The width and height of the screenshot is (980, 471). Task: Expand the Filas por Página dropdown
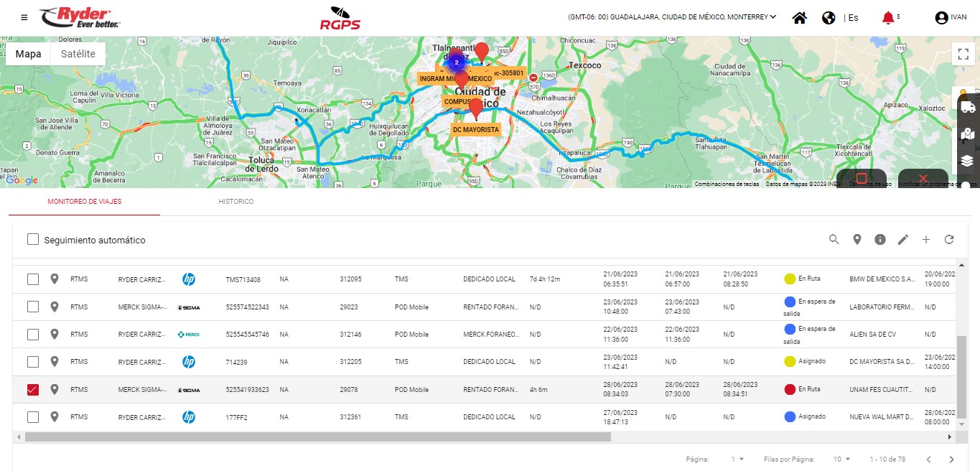point(841,460)
